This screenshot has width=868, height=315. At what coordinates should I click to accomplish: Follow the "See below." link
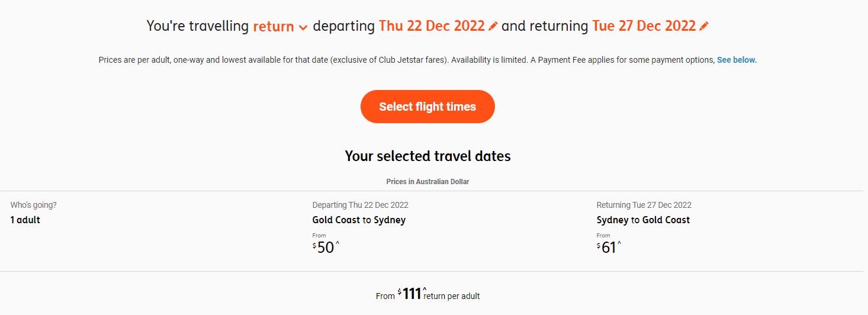[x=737, y=60]
